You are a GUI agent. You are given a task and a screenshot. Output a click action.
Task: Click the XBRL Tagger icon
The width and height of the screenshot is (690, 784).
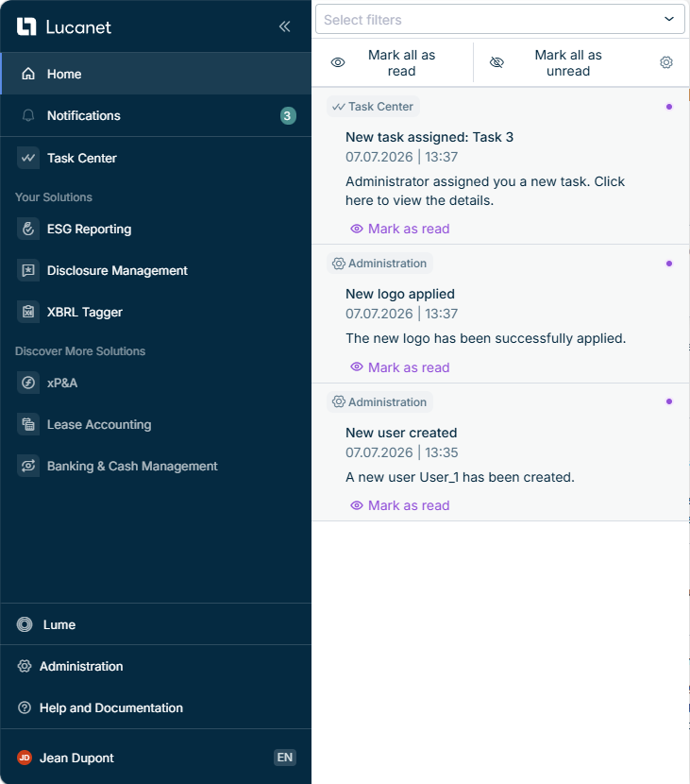(x=28, y=312)
